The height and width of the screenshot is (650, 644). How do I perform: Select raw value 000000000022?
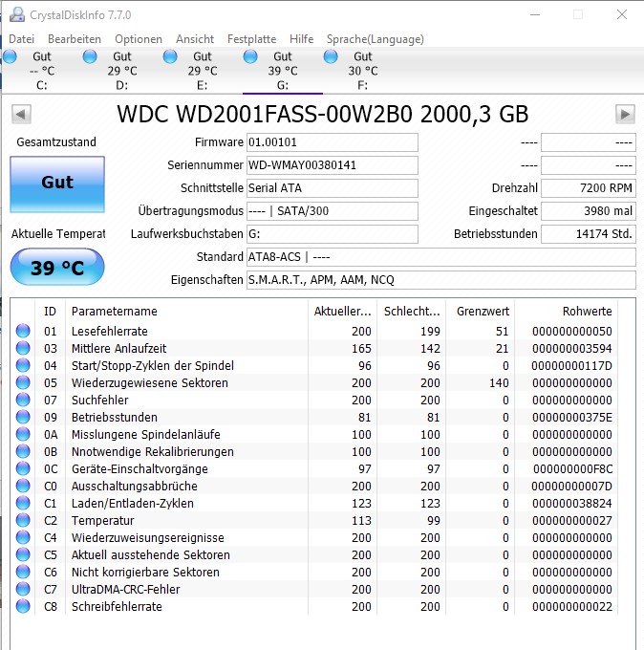point(572,606)
